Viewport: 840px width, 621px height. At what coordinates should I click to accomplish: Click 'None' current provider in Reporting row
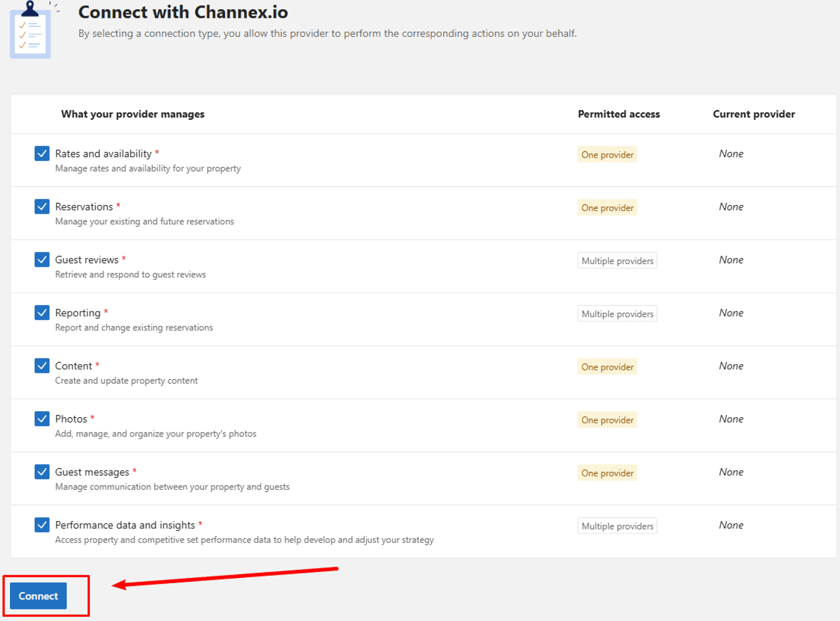pos(731,313)
